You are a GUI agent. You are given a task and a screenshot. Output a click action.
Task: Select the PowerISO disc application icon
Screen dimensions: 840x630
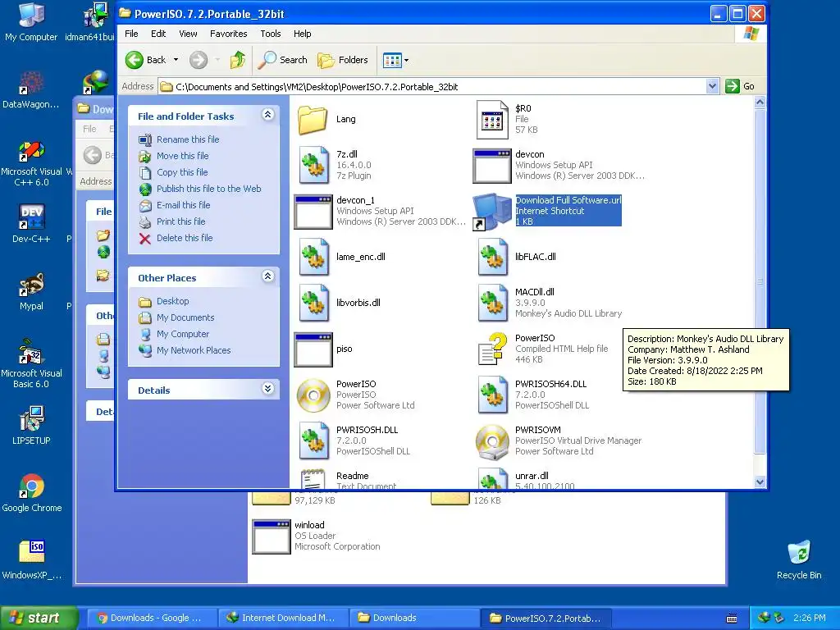313,395
